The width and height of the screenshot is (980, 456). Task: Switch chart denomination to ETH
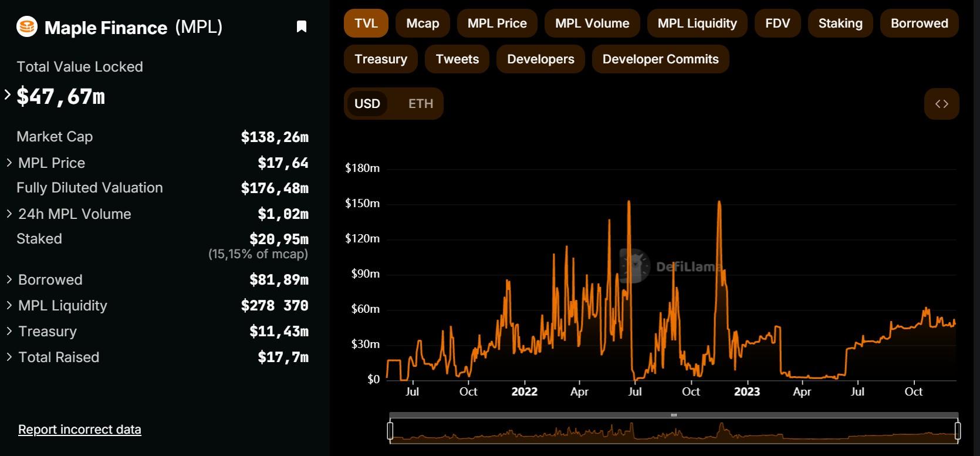pos(421,104)
